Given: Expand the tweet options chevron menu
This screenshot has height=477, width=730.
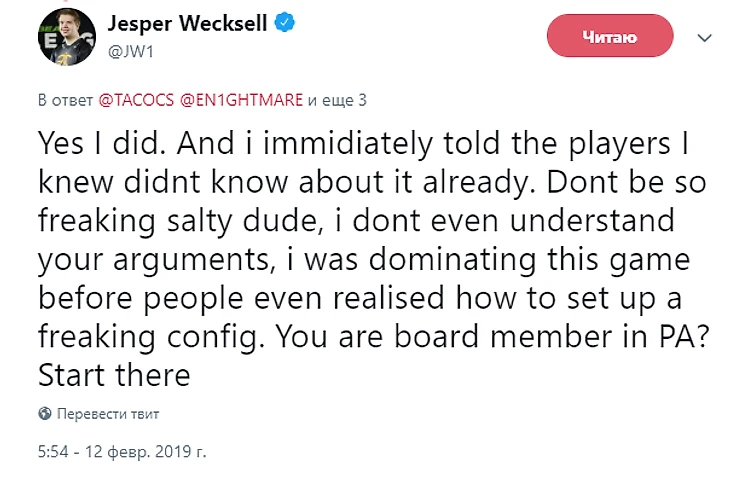Looking at the screenshot, I should coord(705,38).
